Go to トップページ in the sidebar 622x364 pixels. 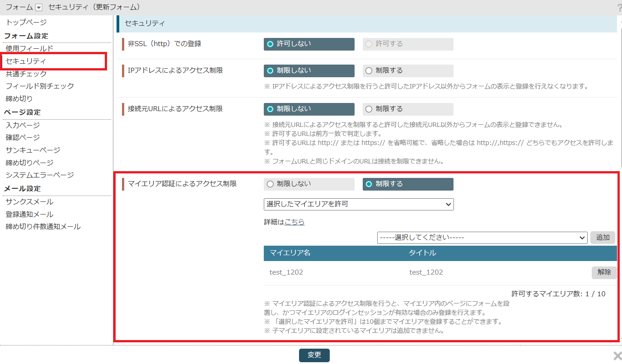pyautogui.click(x=26, y=23)
